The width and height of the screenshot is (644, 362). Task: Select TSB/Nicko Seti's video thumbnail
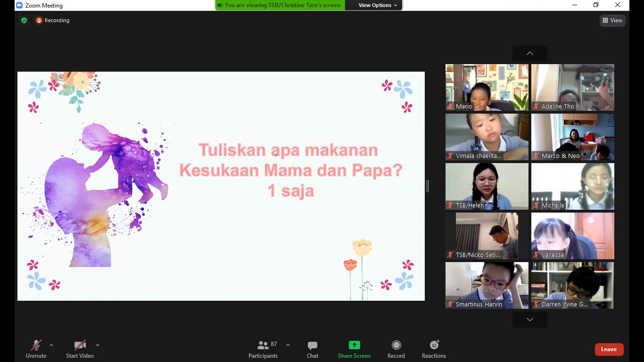pyautogui.click(x=487, y=236)
